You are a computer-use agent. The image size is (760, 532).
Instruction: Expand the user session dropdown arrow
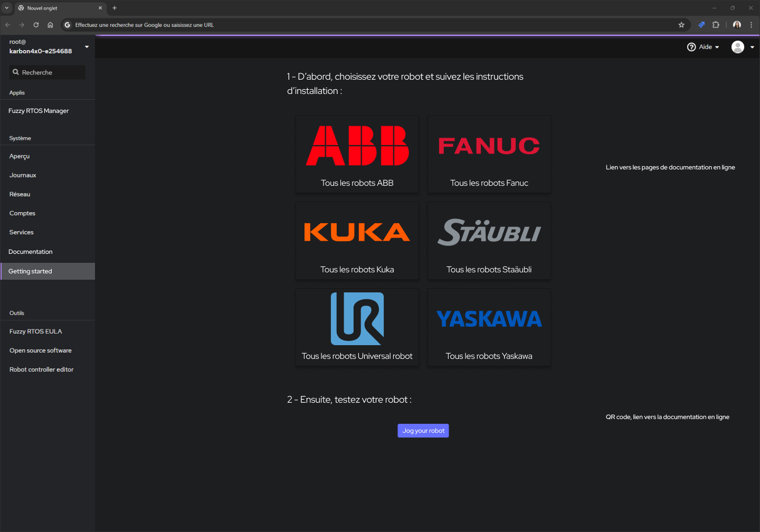[752, 47]
